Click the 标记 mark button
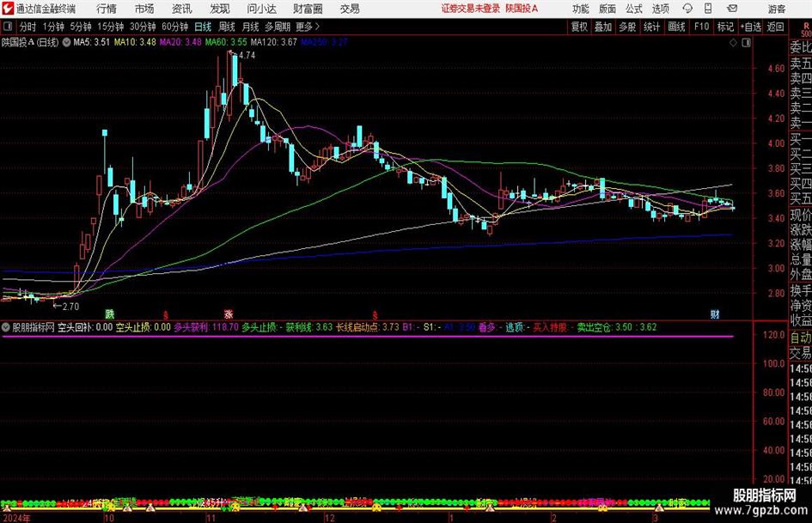The height and width of the screenshot is (523, 812). coord(725,27)
